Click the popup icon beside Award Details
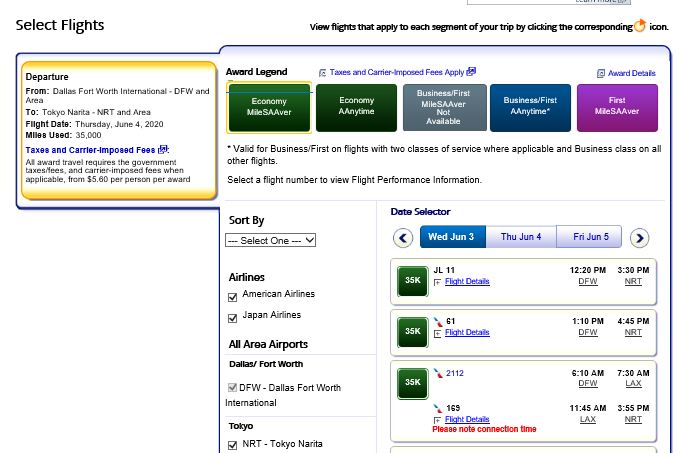The height and width of the screenshot is (453, 685). click(x=601, y=73)
